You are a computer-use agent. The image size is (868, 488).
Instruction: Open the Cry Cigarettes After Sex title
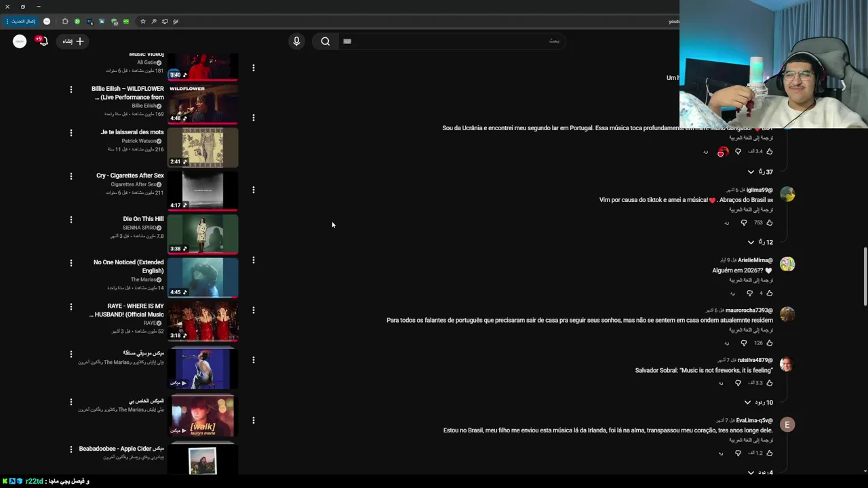tap(130, 176)
